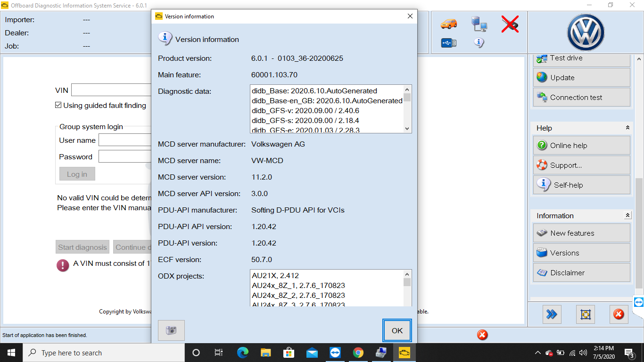Open Task View on the taskbar
This screenshot has width=644, height=362.
(219, 353)
